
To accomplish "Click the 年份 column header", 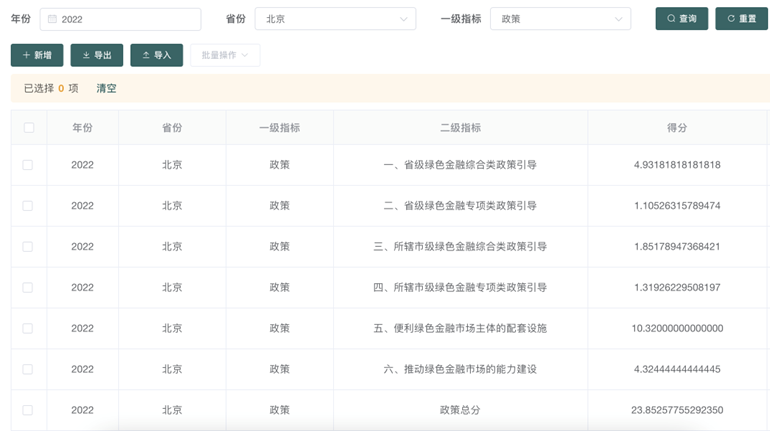I will coord(82,128).
